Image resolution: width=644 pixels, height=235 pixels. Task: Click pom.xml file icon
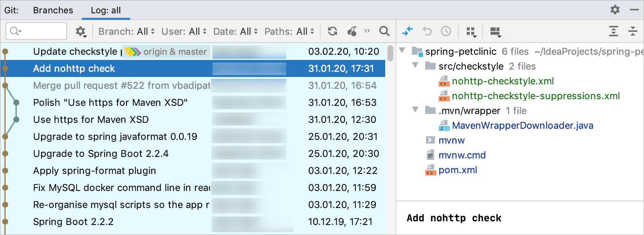click(x=430, y=170)
